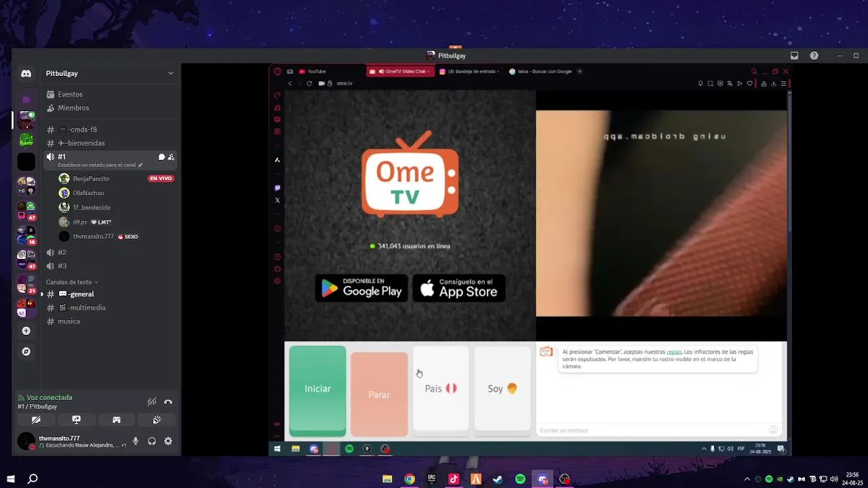Open the #1 voice channel chat icon
The image size is (868, 488).
coord(161,157)
